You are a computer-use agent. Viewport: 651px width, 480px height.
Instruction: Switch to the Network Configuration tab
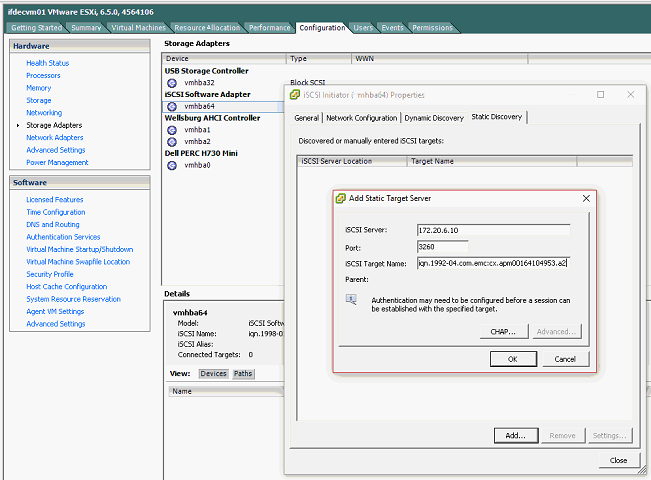361,118
